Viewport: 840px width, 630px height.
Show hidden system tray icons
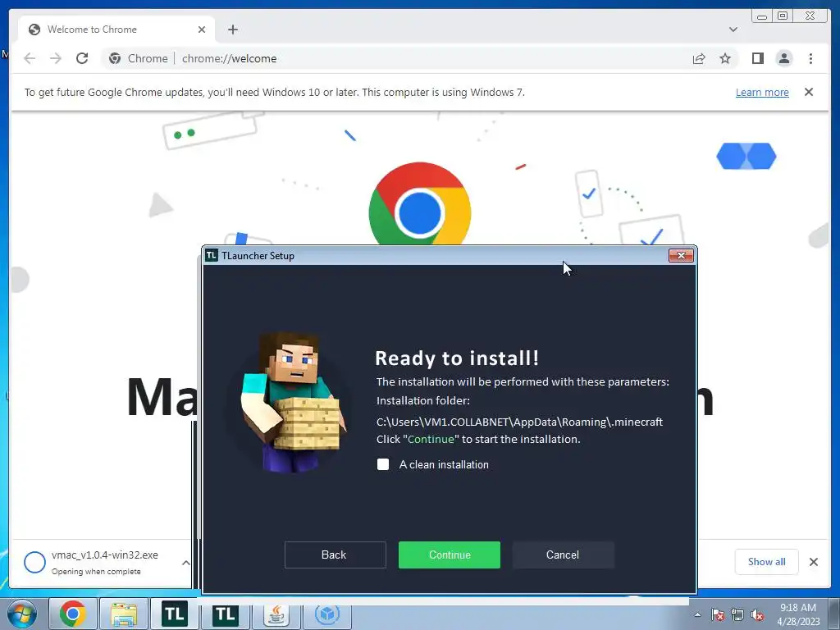[697, 614]
